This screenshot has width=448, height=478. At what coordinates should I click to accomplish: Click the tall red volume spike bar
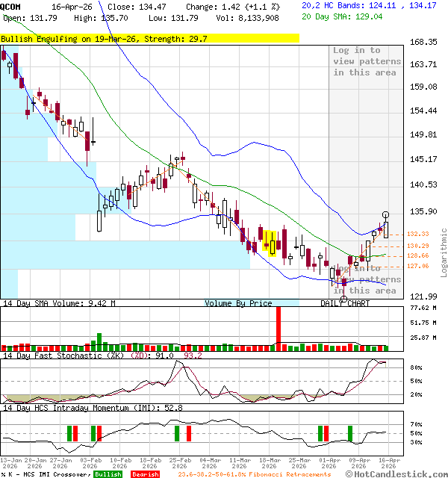pos(279,327)
